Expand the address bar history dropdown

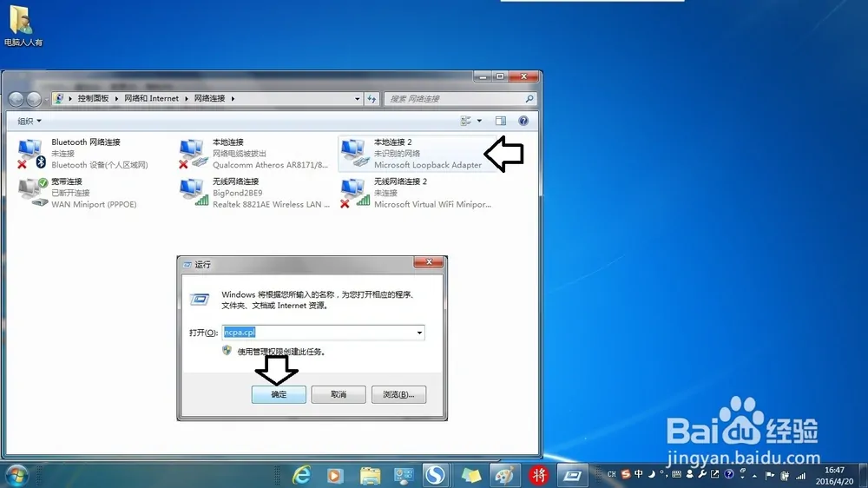pos(358,99)
